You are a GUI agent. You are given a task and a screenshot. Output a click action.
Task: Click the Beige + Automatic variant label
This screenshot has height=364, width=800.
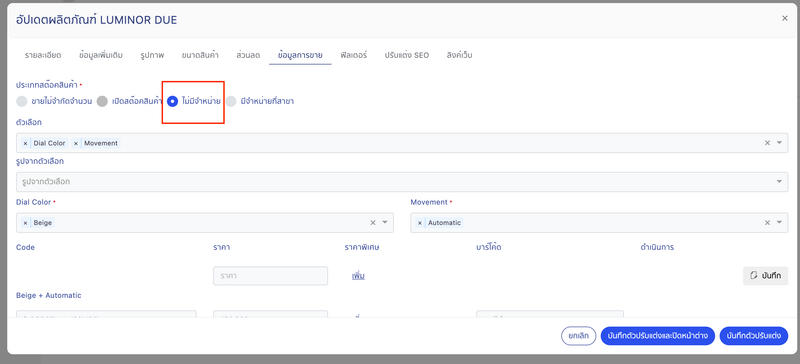(48, 296)
